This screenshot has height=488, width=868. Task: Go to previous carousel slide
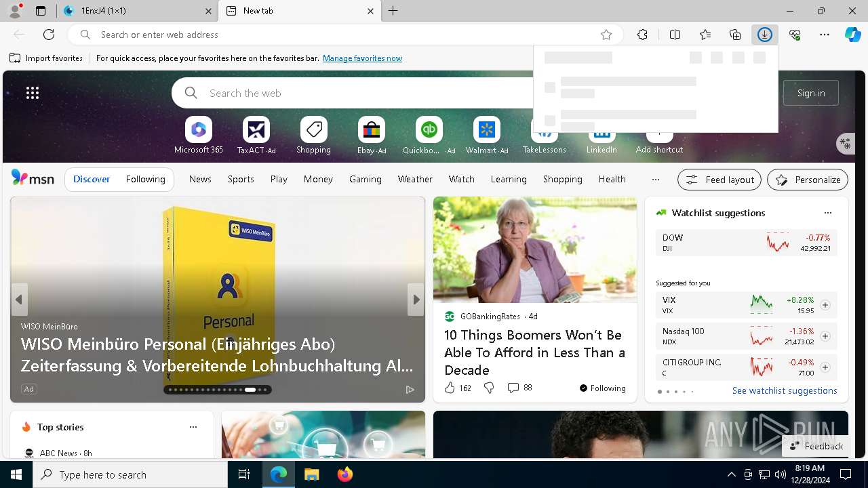point(19,300)
